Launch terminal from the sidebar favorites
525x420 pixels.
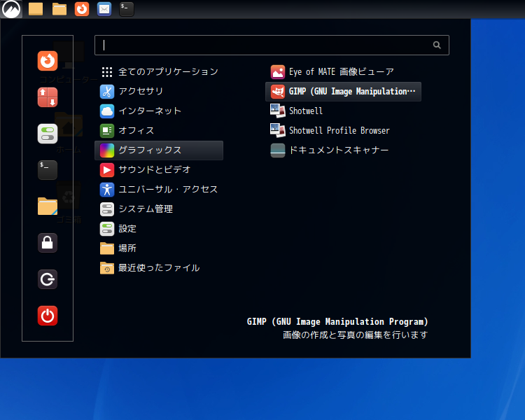(47, 170)
